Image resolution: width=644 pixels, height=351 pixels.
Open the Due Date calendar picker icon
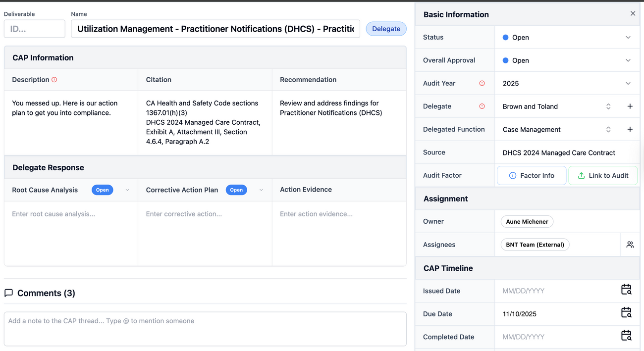(626, 312)
